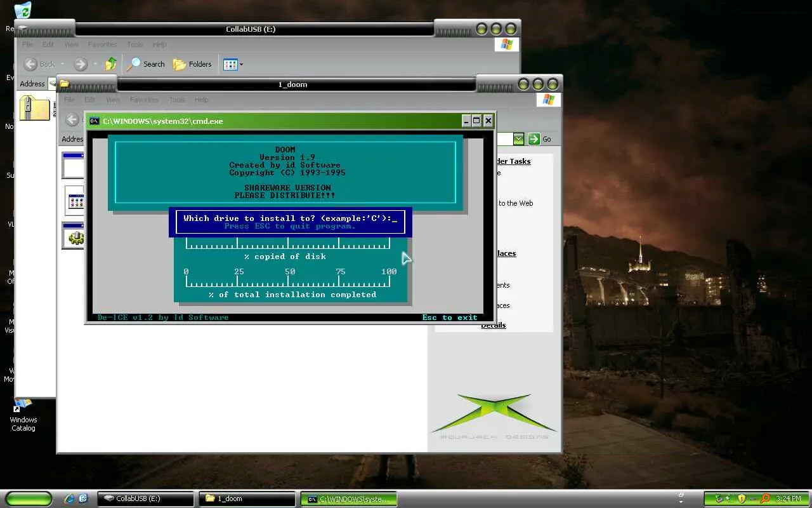The width and height of the screenshot is (812, 508).
Task: Open Search in the CollabUSB toolbar
Action: click(x=146, y=64)
